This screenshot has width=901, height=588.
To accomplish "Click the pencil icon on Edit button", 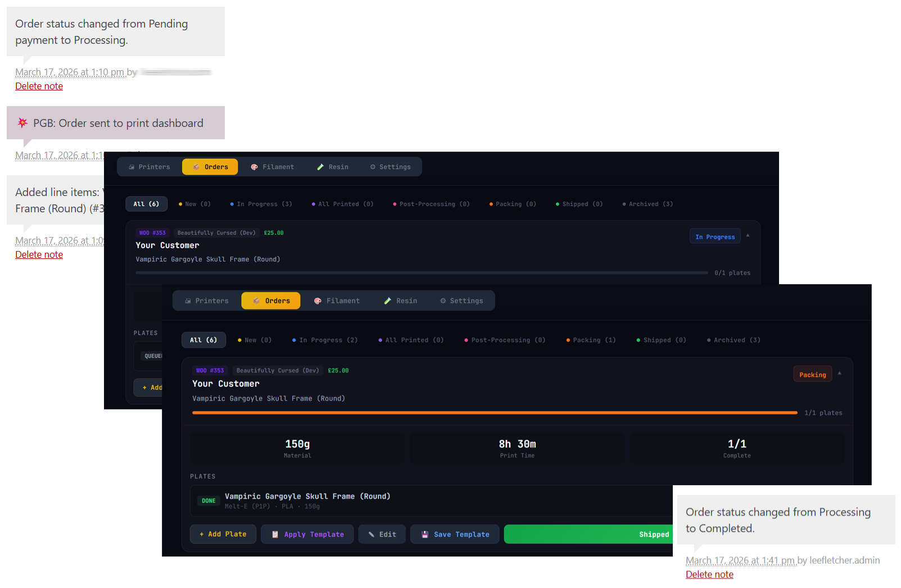I will pos(372,534).
